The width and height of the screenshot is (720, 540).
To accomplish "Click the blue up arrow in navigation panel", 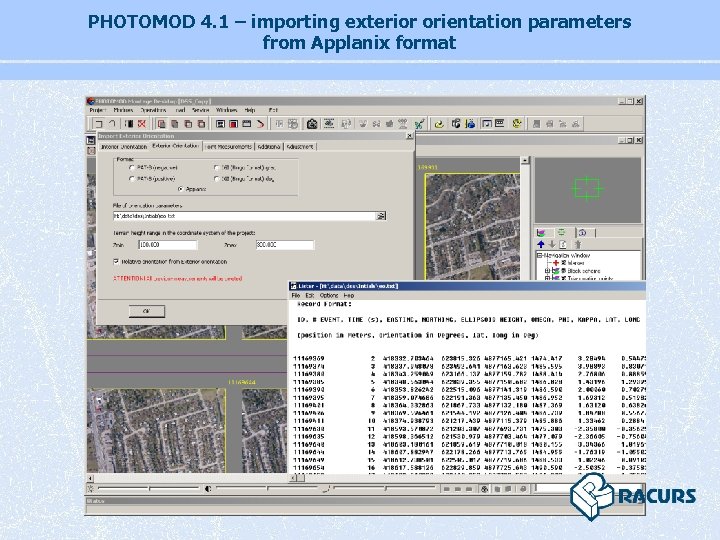I will click(x=541, y=244).
